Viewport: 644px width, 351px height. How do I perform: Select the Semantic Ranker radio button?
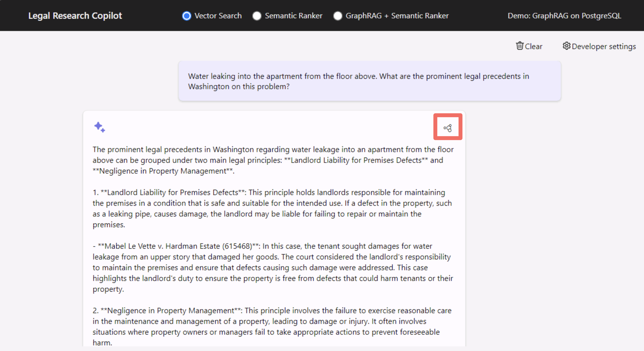pyautogui.click(x=257, y=16)
